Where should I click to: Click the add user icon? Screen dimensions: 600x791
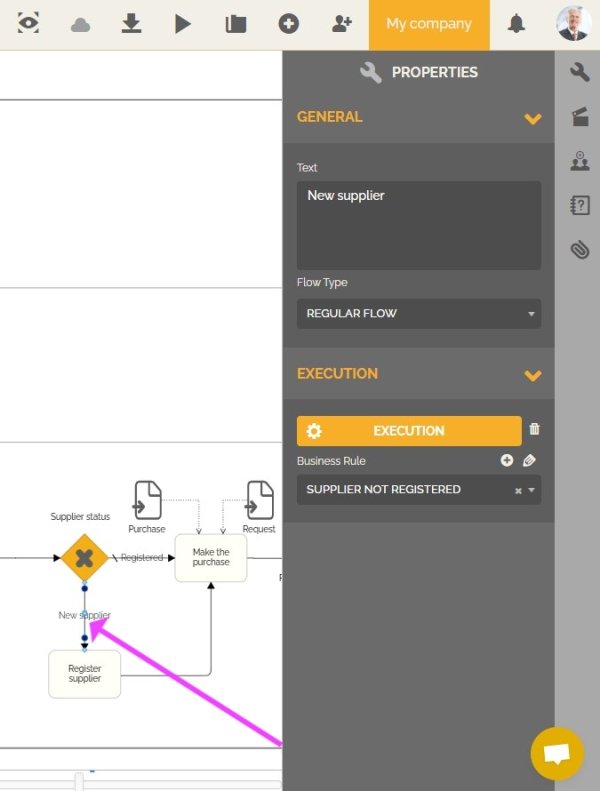pyautogui.click(x=342, y=24)
